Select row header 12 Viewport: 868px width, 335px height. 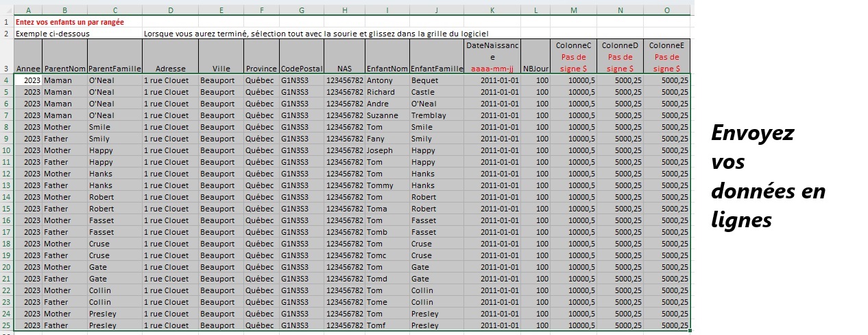point(7,174)
